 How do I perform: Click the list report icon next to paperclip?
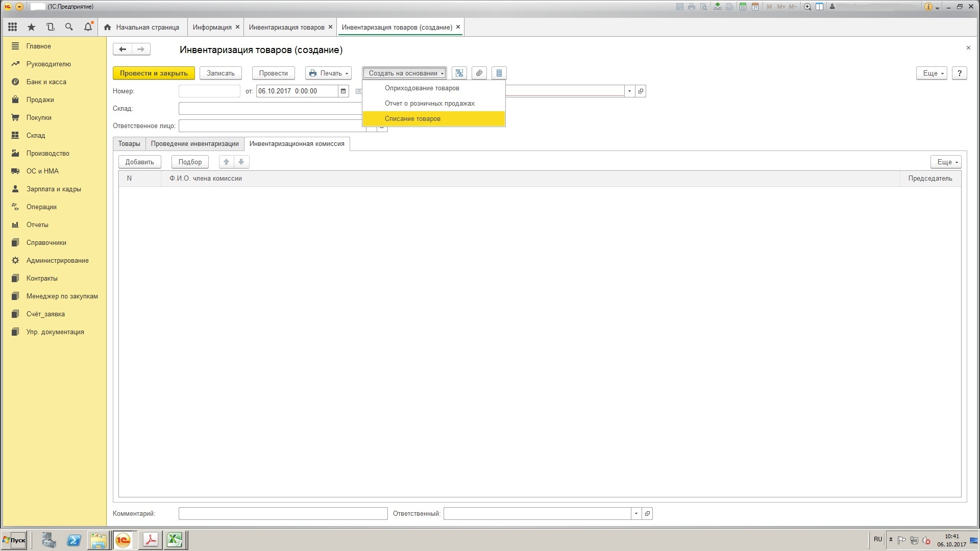[x=499, y=73]
